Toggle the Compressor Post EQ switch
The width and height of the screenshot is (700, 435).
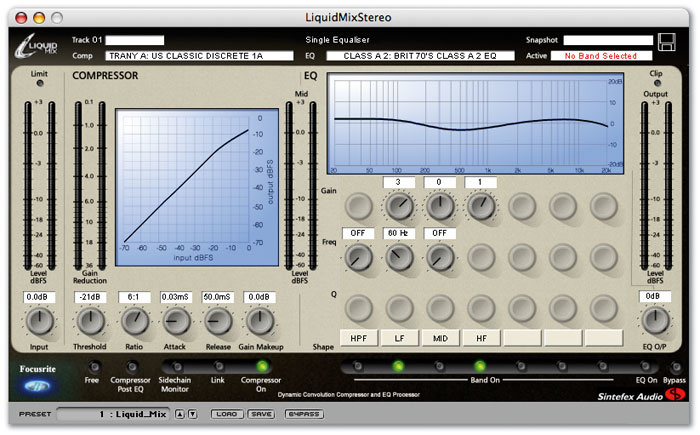pyautogui.click(x=133, y=366)
